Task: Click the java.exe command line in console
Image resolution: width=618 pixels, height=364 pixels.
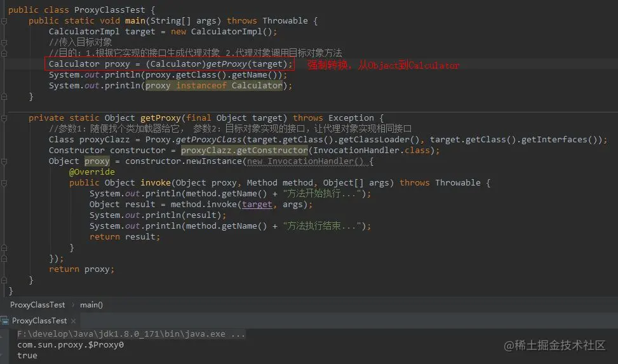Action: [x=131, y=334]
